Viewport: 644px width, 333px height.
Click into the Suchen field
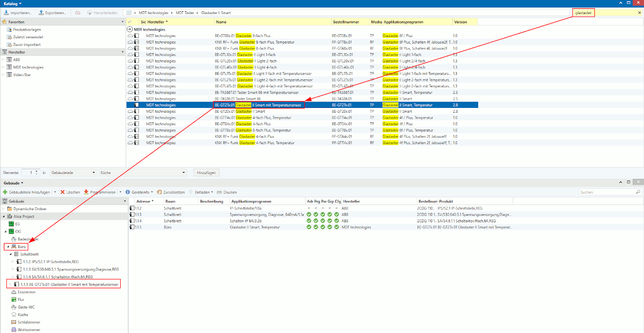607,192
